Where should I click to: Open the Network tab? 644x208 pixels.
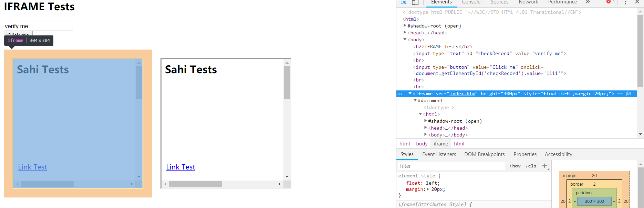coord(528,2)
